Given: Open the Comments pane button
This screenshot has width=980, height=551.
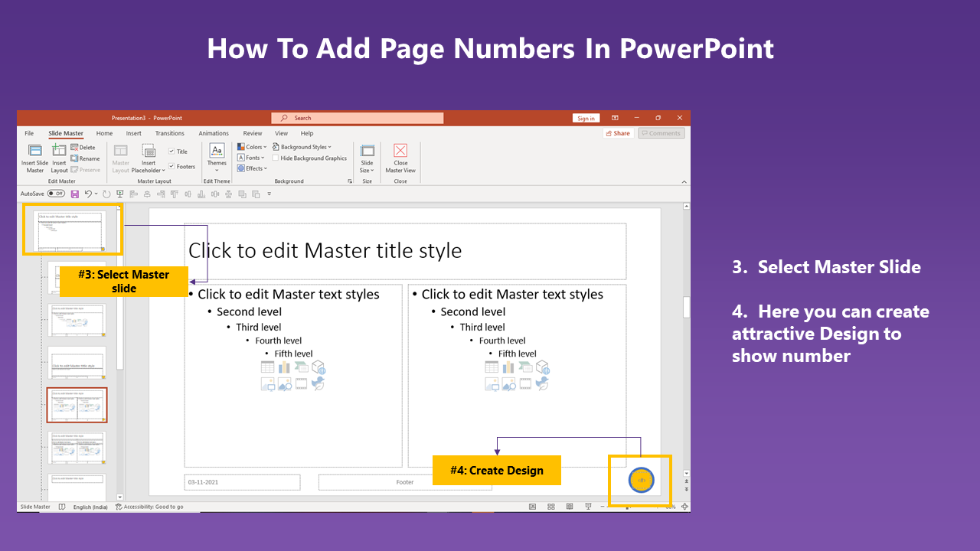Looking at the screenshot, I should (x=661, y=133).
